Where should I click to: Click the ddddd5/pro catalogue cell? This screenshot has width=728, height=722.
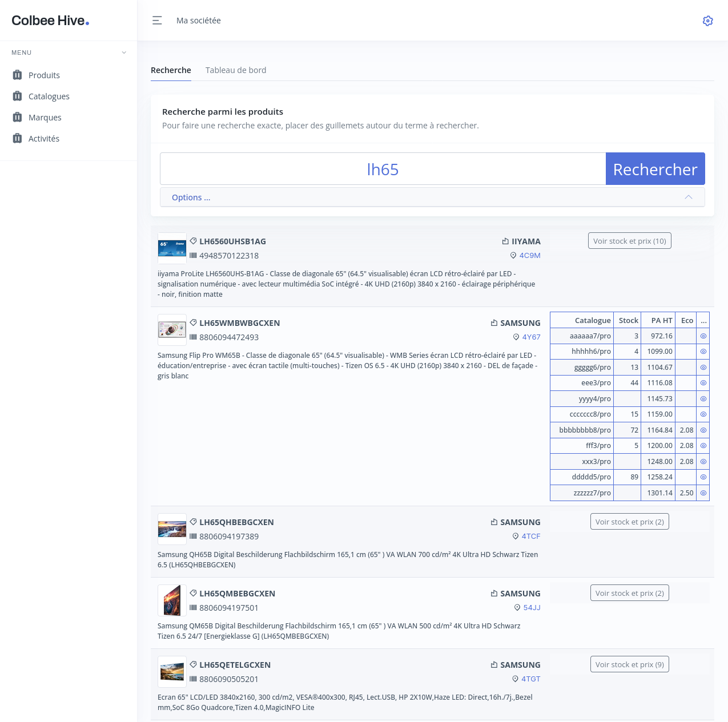(582, 477)
